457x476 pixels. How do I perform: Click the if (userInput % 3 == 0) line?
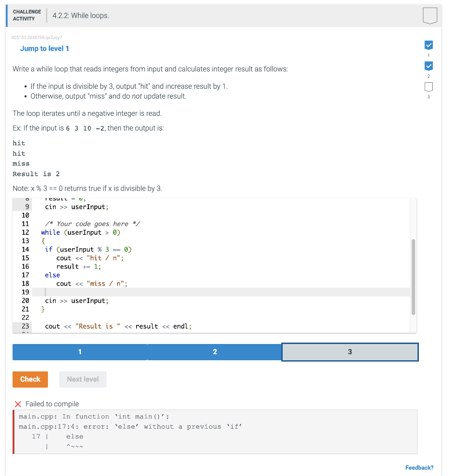pos(88,250)
